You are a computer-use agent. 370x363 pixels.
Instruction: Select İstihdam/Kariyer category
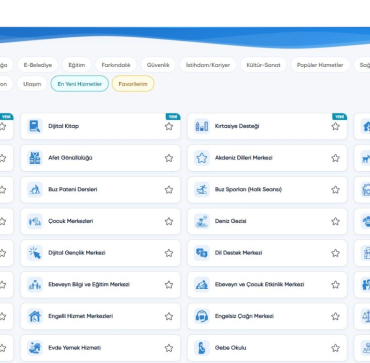[208, 65]
